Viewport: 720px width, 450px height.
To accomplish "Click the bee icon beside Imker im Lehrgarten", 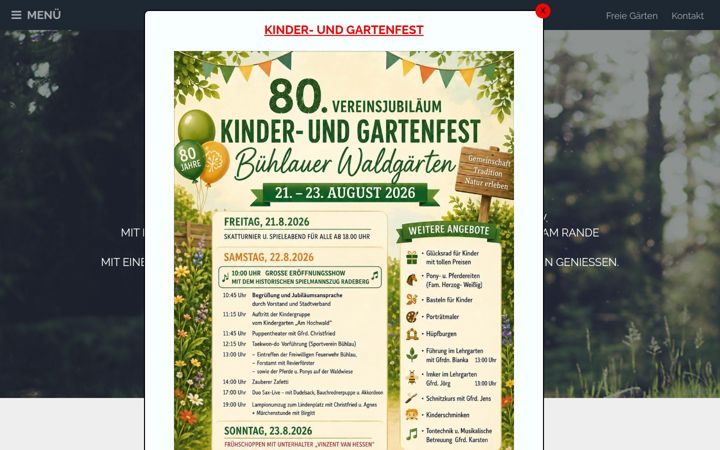I will (x=411, y=377).
